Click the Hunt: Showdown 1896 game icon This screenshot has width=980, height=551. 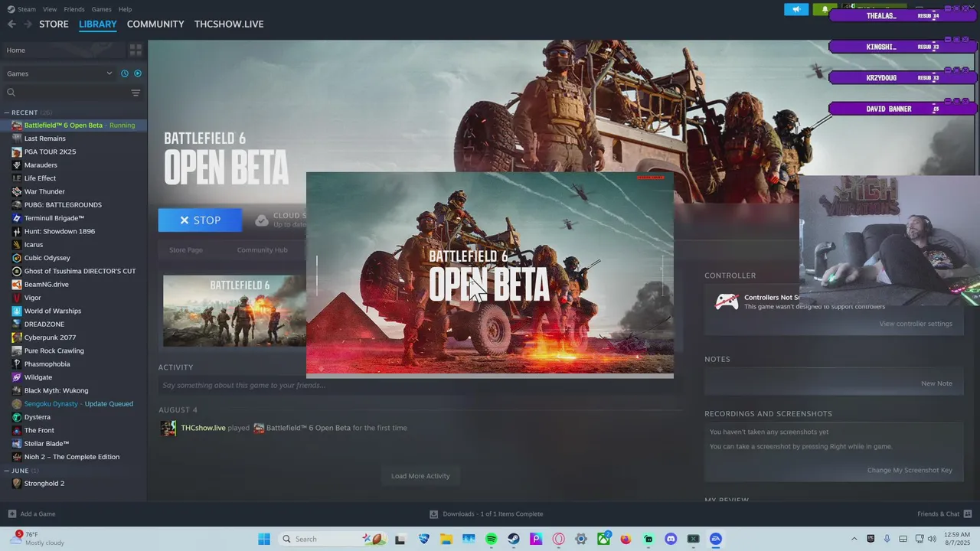[x=17, y=231]
